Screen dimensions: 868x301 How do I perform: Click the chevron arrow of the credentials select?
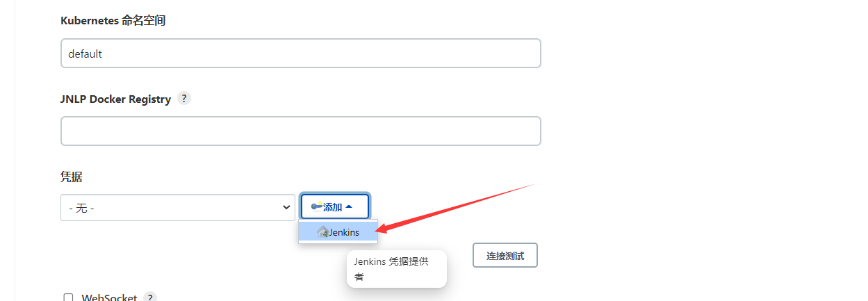tap(286, 207)
